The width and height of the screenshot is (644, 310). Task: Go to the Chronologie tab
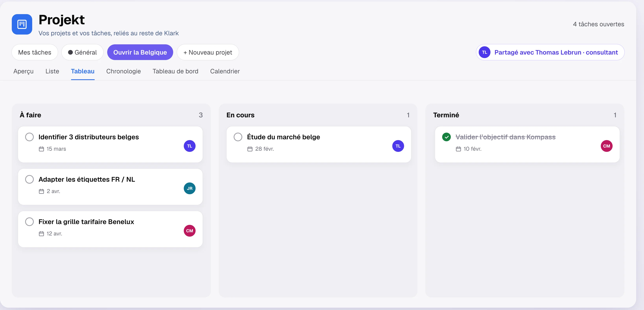coord(123,71)
